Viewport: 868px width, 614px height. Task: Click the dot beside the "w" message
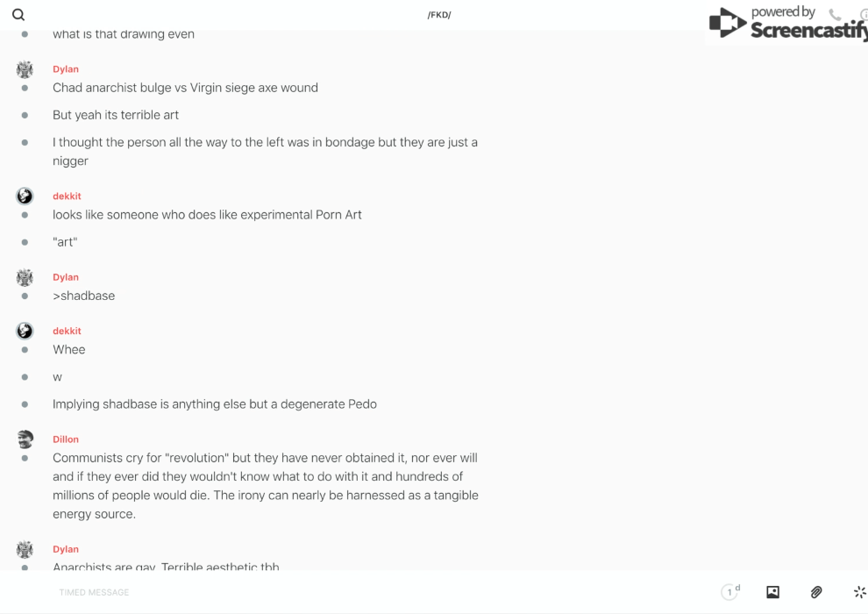[25, 377]
